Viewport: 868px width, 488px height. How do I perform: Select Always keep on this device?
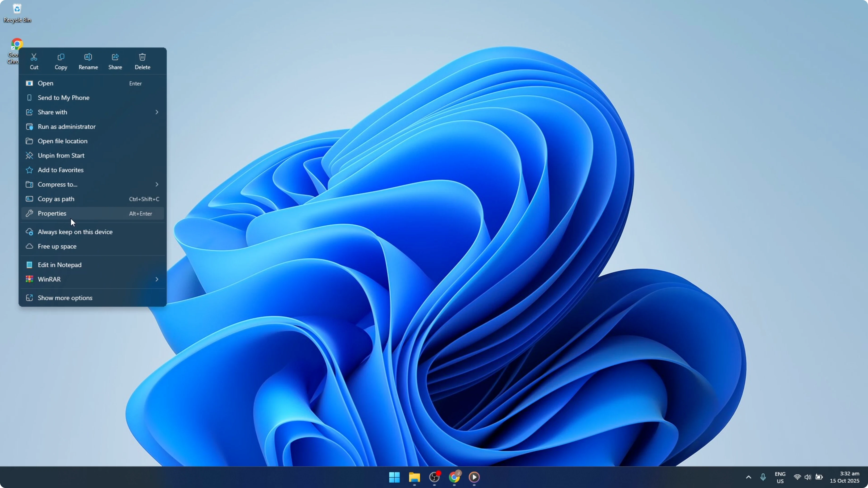click(75, 232)
